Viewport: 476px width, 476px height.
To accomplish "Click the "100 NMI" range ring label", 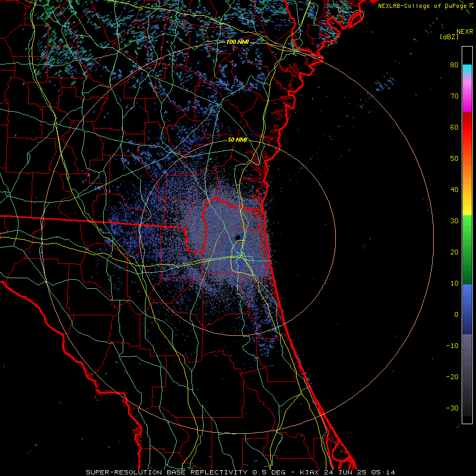I will tap(237, 42).
